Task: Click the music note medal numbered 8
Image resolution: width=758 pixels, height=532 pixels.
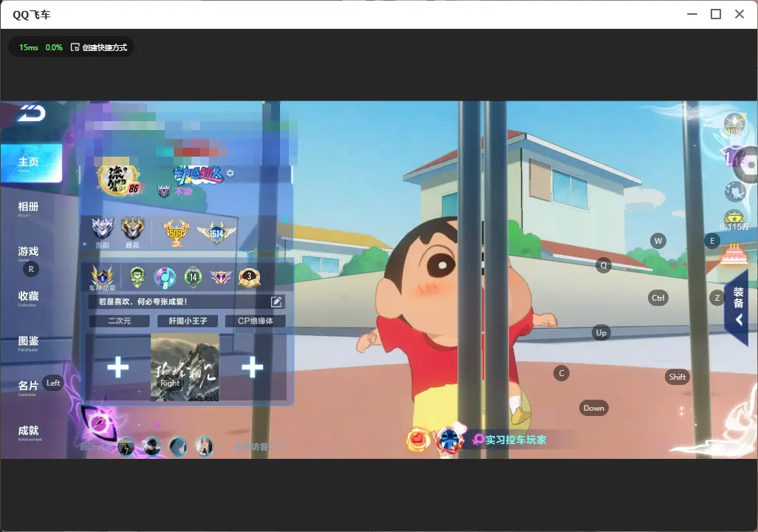Action: [x=164, y=277]
